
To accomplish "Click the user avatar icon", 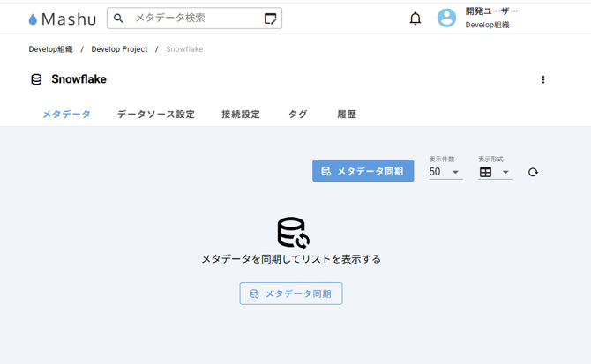I will (x=447, y=18).
